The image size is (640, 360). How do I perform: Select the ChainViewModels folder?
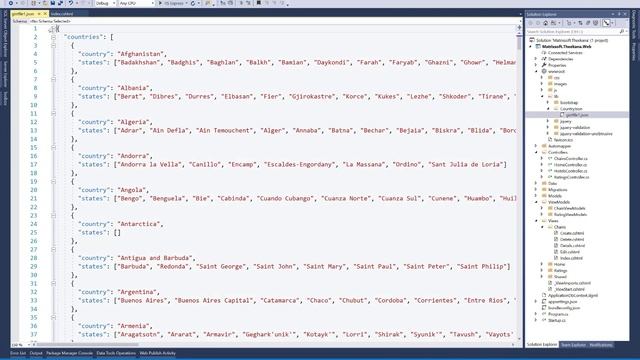(x=569, y=208)
